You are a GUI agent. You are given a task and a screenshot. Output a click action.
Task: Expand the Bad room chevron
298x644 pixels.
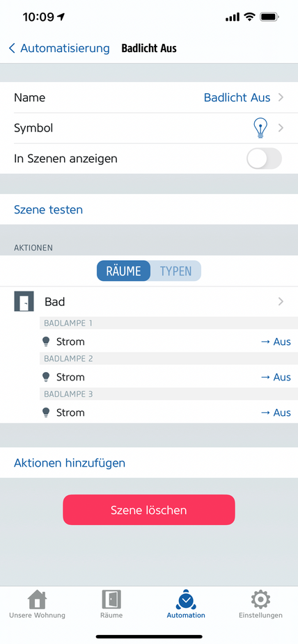pos(281,301)
